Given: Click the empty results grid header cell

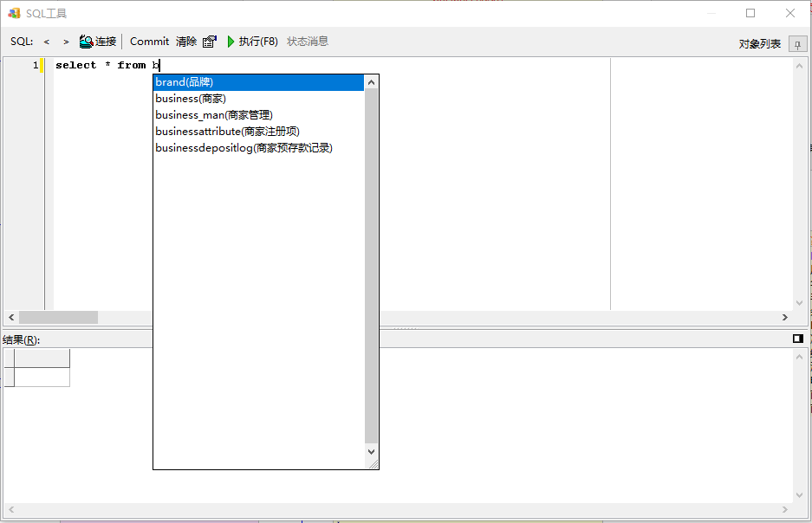Looking at the screenshot, I should tap(42, 358).
